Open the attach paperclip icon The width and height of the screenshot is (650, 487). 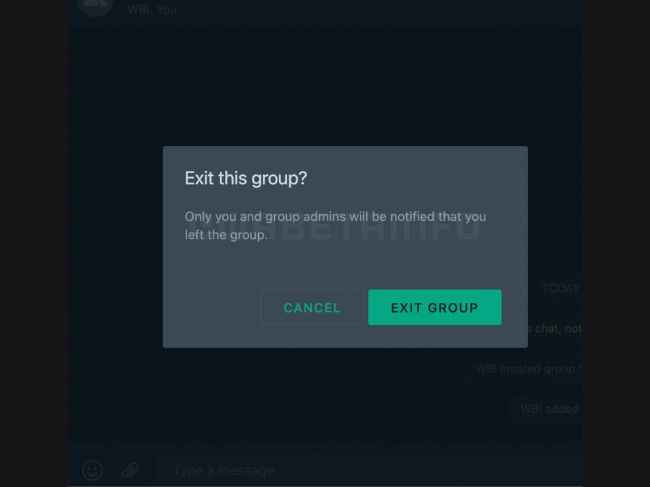(130, 470)
